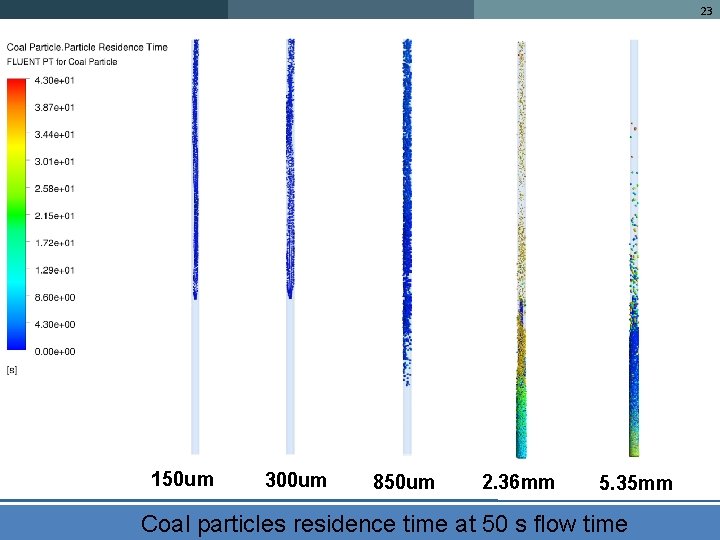Viewport: 720px width, 540px height.
Task: Click the slide number 23
Action: tap(706, 11)
